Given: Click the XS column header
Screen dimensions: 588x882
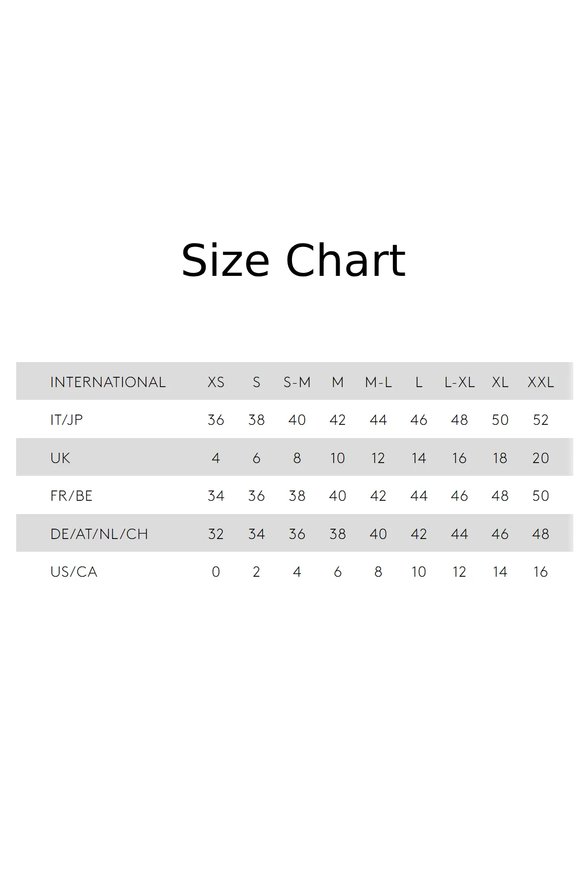Looking at the screenshot, I should pos(216,382).
